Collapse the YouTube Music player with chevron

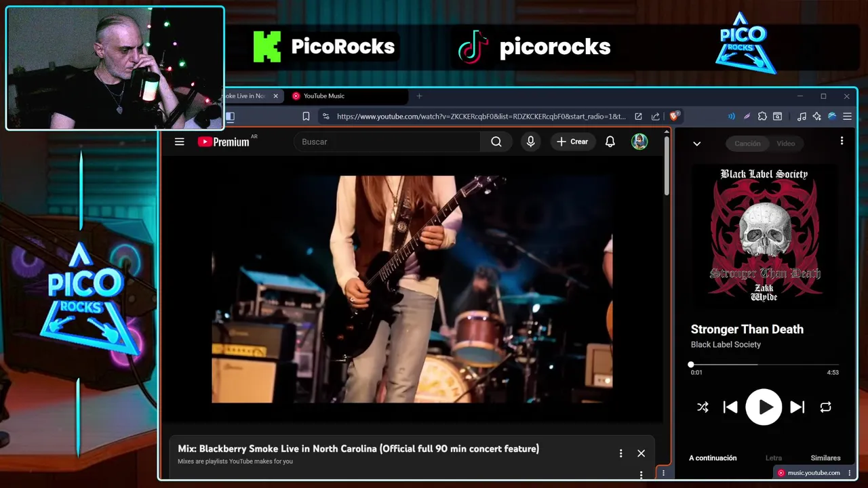696,143
